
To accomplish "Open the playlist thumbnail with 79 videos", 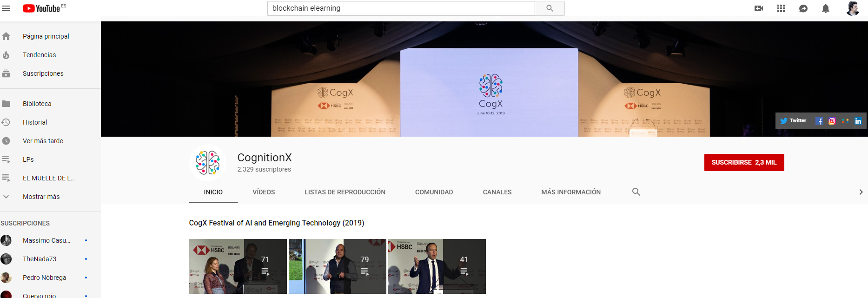I will (x=338, y=266).
